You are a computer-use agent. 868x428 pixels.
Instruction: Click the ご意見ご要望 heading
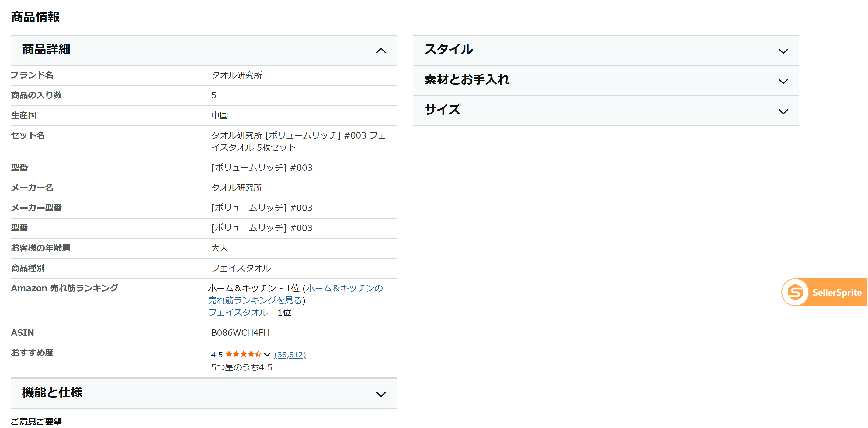tap(36, 422)
